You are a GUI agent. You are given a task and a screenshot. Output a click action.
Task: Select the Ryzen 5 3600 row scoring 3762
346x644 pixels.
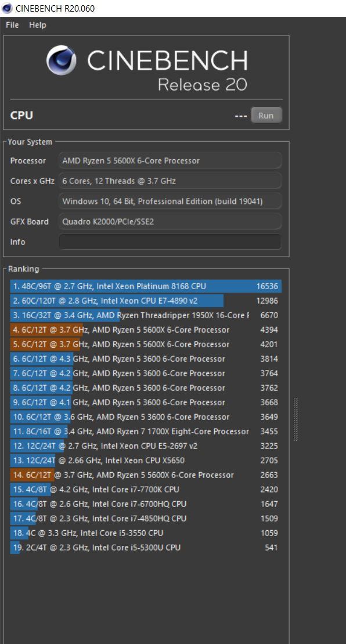(x=146, y=388)
